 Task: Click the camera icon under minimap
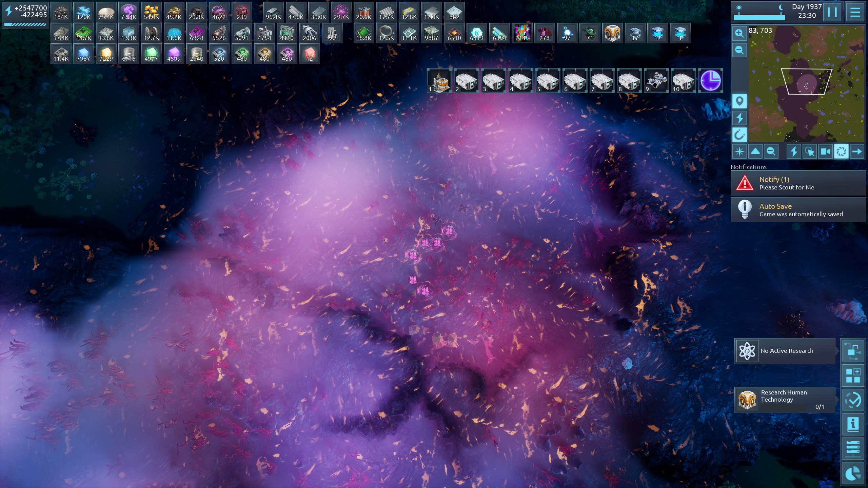(x=825, y=151)
